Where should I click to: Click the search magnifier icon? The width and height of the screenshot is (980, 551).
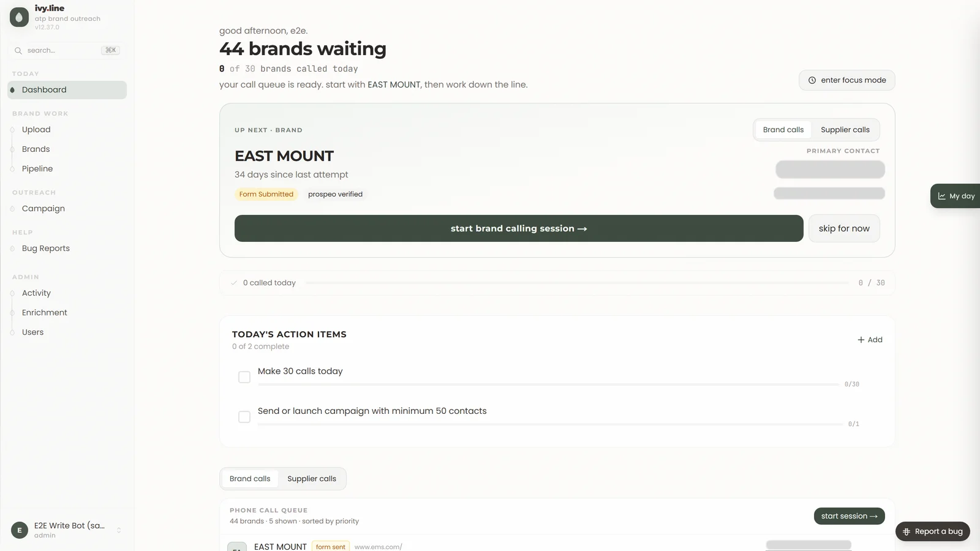18,51
